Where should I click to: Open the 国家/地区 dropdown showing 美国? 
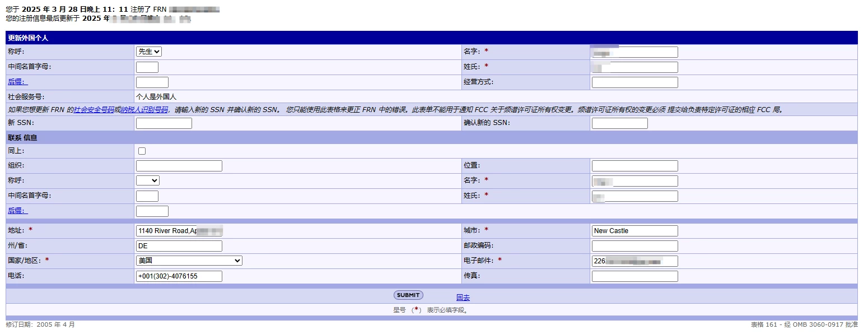[189, 260]
